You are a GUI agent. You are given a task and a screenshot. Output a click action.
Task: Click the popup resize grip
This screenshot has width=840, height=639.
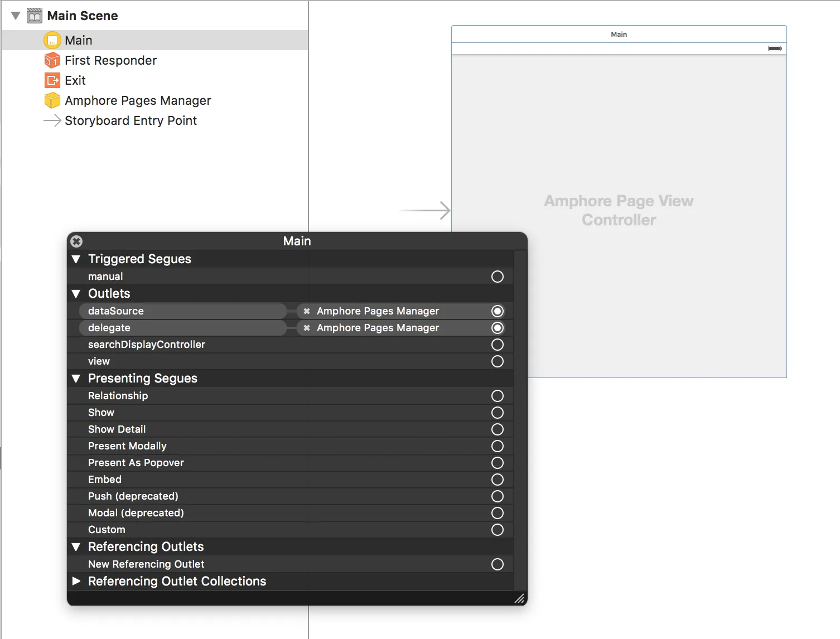pyautogui.click(x=519, y=598)
